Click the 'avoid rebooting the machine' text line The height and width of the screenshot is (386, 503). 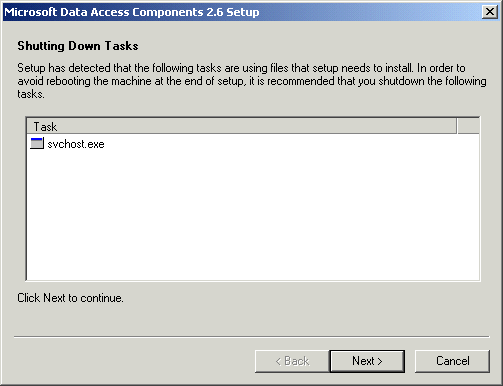[x=252, y=81]
